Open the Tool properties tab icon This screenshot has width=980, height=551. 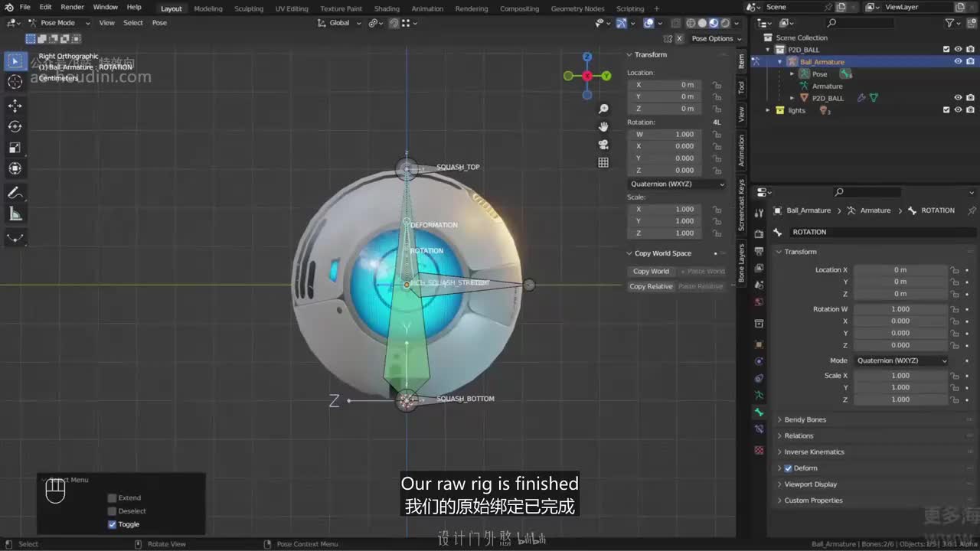[x=759, y=213]
